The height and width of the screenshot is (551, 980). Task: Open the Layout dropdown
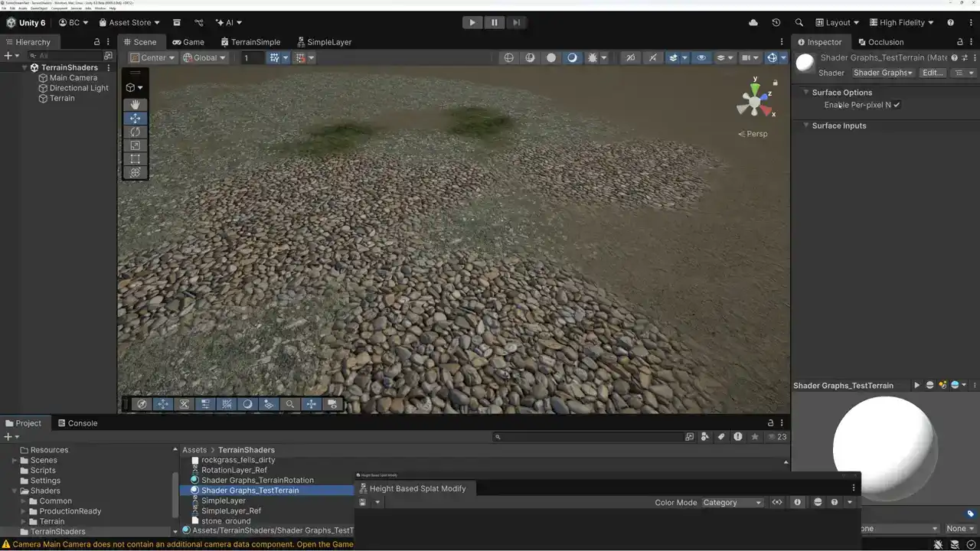[837, 22]
